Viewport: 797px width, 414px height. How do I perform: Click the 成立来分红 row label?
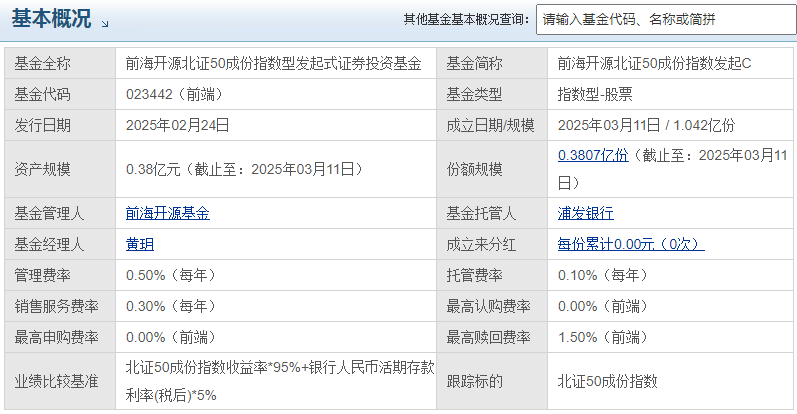point(481,244)
